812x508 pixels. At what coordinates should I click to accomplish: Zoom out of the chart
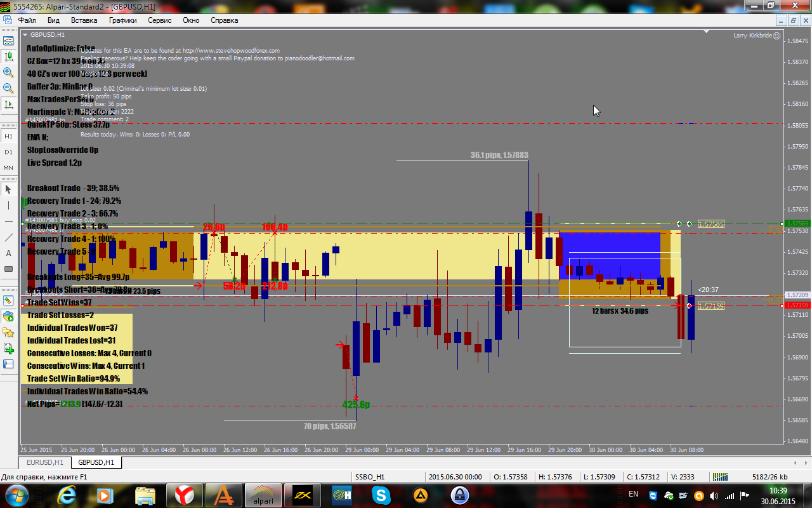[x=8, y=88]
